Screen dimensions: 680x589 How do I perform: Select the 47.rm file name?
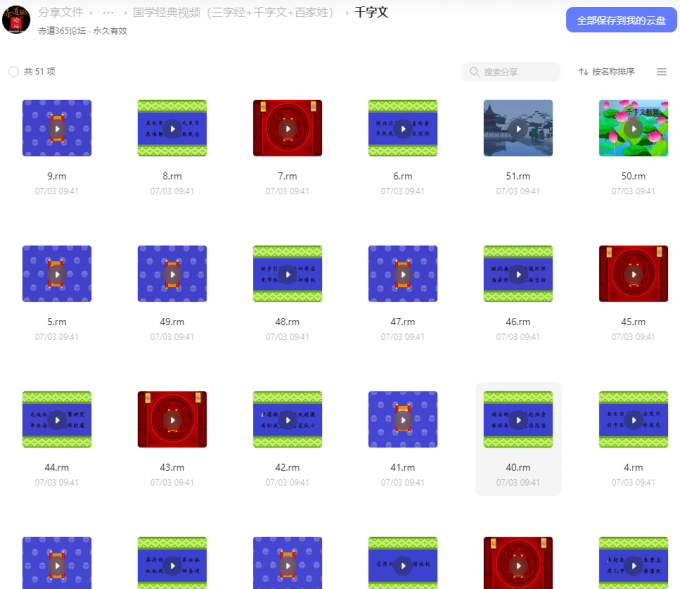click(403, 322)
